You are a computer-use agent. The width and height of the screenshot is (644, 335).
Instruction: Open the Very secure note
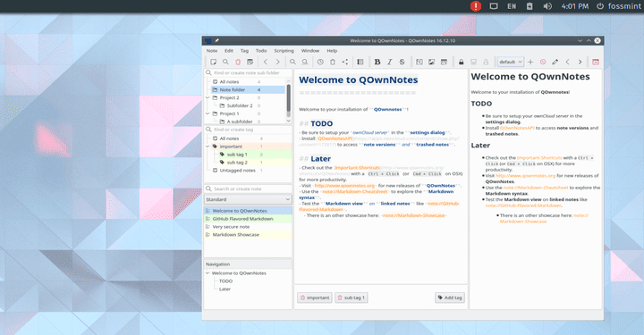(x=248, y=227)
